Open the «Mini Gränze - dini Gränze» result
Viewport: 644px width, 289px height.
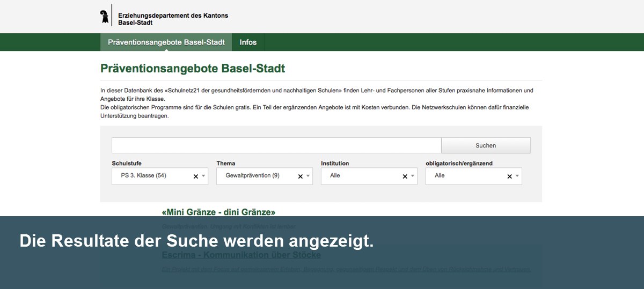pos(218,212)
